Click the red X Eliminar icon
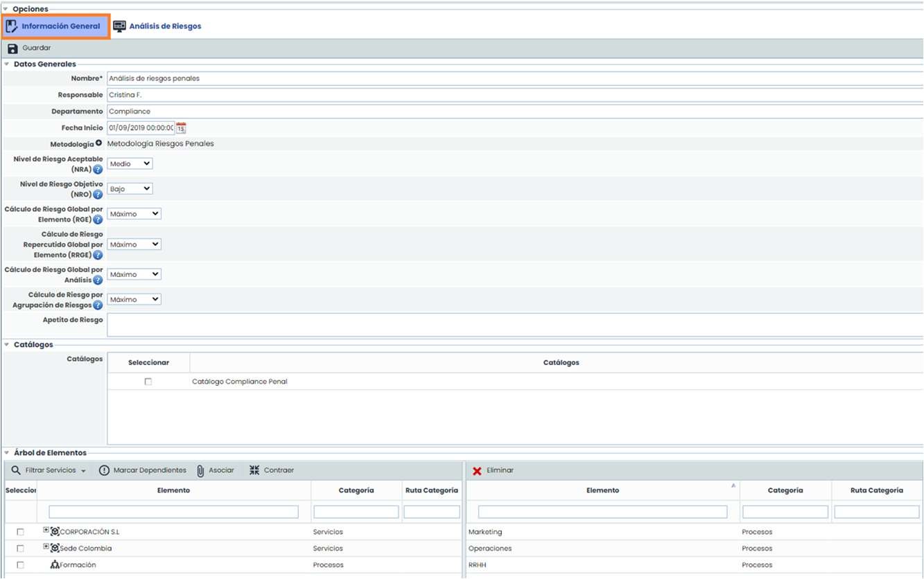This screenshot has height=579, width=924. coord(477,471)
